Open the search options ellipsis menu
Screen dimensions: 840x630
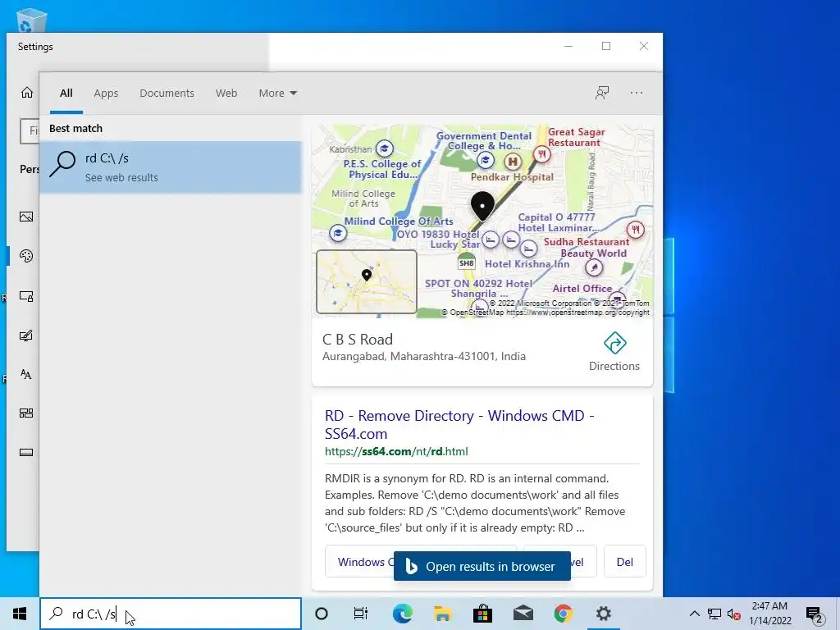pyautogui.click(x=637, y=93)
